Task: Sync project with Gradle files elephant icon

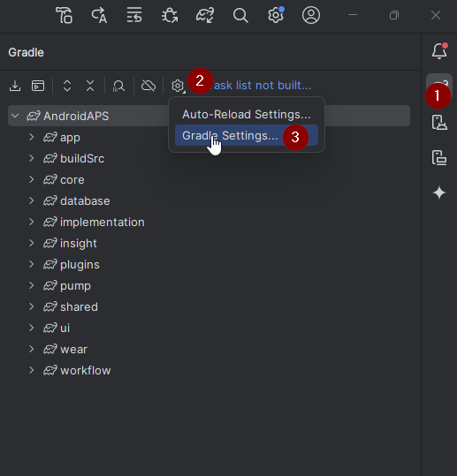Action: coord(205,15)
